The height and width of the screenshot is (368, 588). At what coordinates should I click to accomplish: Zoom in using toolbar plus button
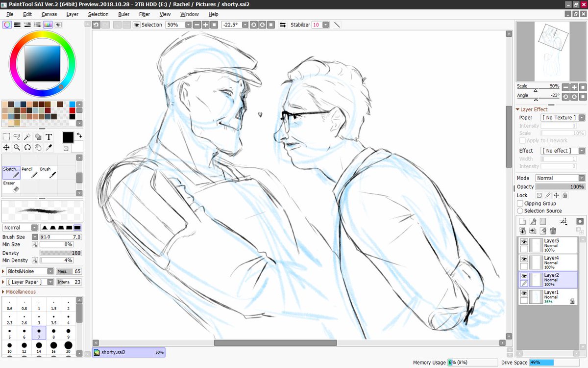(205, 25)
